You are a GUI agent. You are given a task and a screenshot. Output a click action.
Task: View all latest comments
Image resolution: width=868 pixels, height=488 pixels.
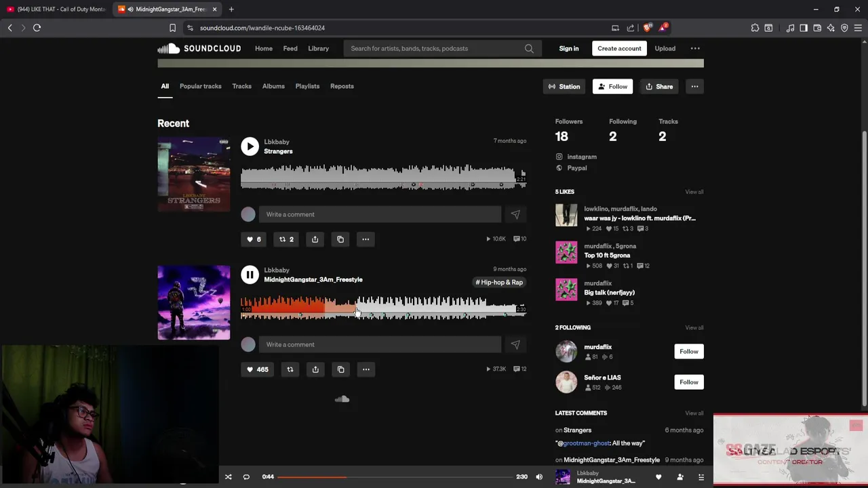[694, 413]
